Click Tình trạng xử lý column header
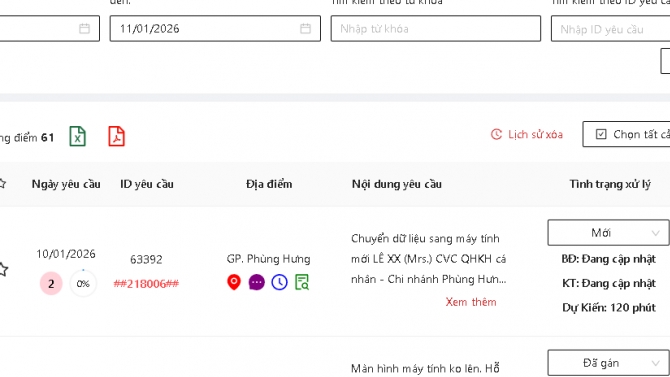The height and width of the screenshot is (377, 670). point(610,184)
